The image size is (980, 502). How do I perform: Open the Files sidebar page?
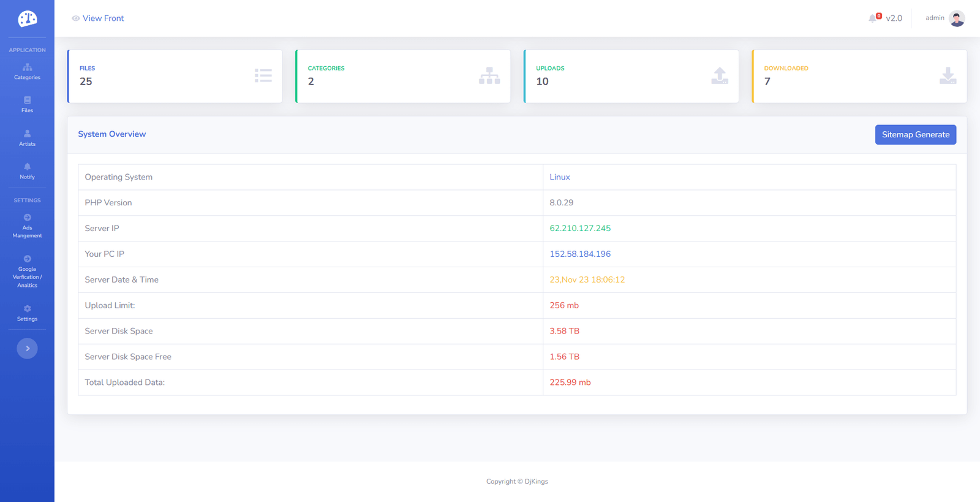tap(27, 105)
